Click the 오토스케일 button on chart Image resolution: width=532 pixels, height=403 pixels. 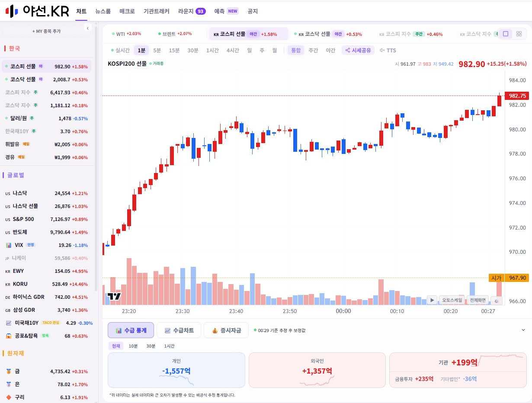point(452,300)
